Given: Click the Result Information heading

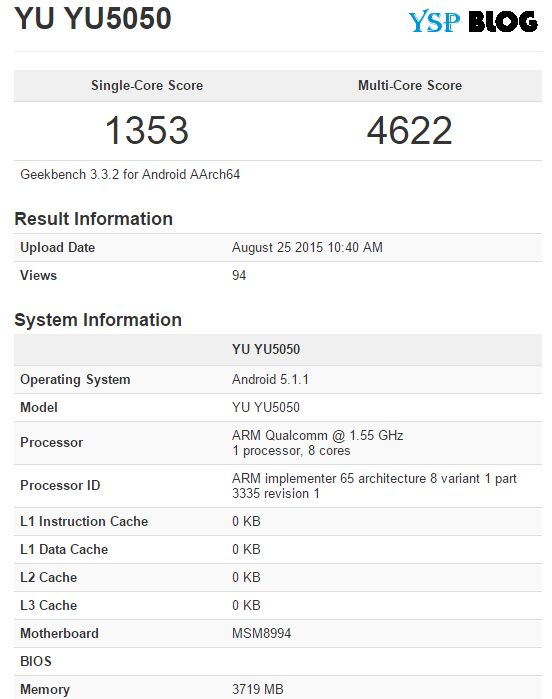Looking at the screenshot, I should 94,219.
